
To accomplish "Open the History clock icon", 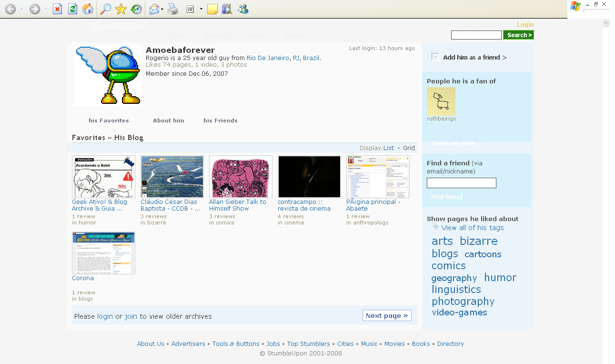I will 136,9.
